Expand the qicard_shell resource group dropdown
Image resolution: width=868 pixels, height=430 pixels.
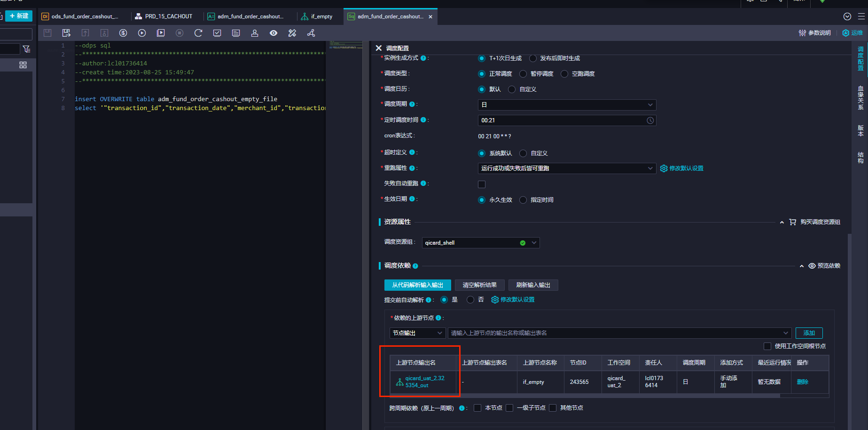[x=534, y=243]
